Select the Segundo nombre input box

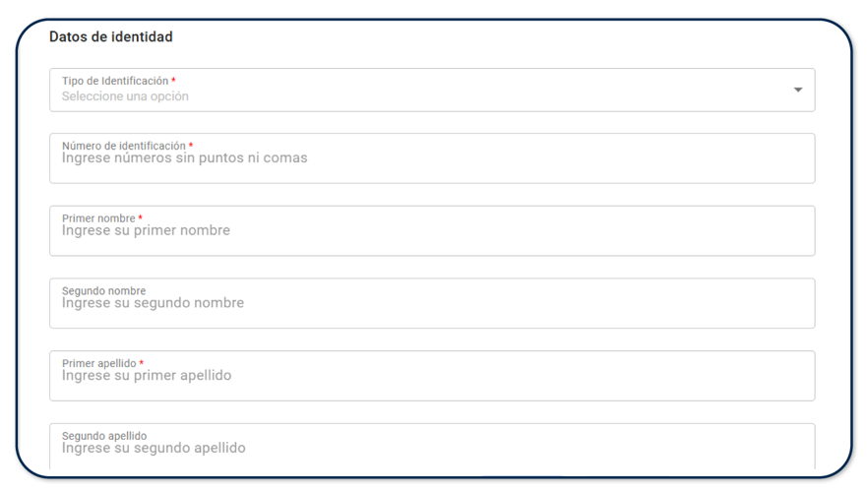click(431, 304)
